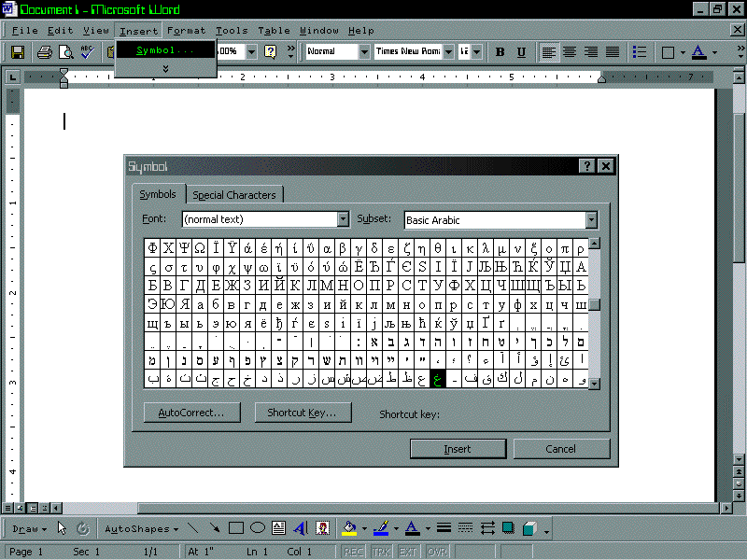Click the Print icon
Image resolution: width=747 pixels, height=560 pixels.
coord(44,52)
